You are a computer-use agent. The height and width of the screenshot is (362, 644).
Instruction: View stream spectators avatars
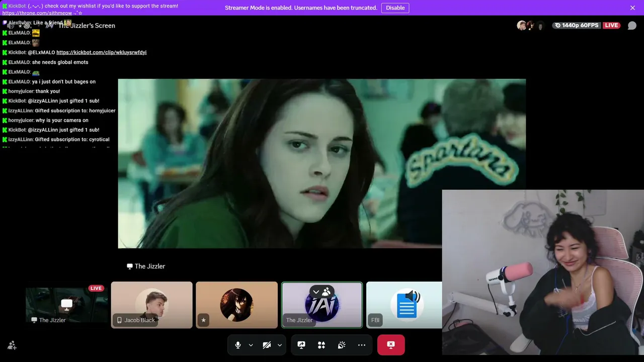tap(530, 26)
